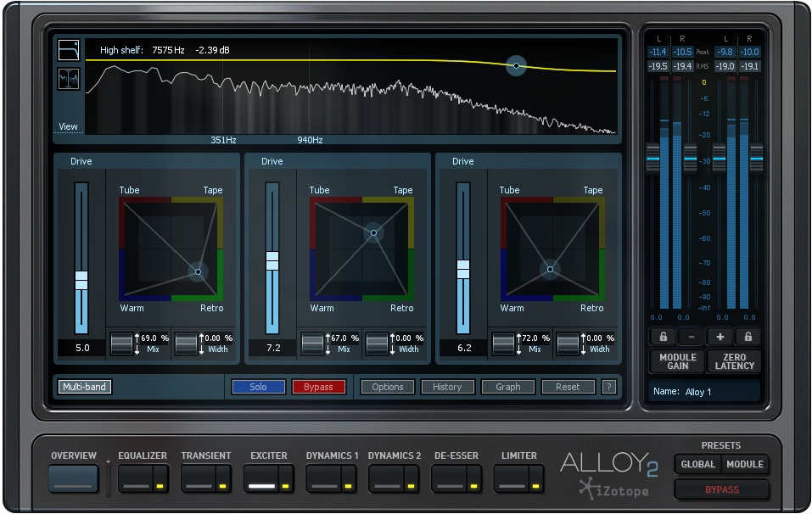
Task: Toggle the Module Gain button
Action: (x=677, y=361)
